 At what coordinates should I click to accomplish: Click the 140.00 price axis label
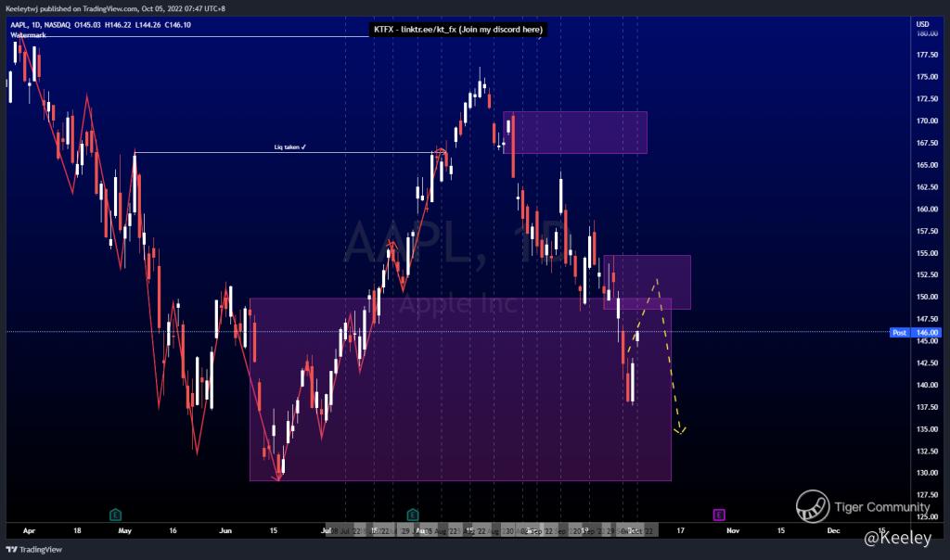coord(927,385)
